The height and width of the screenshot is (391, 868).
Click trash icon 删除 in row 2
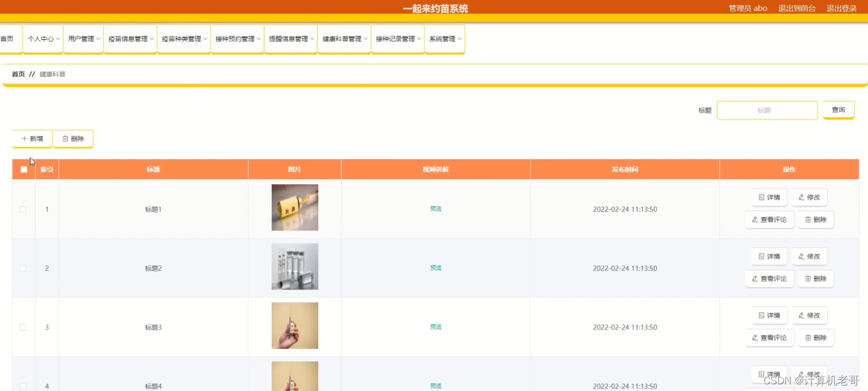(x=808, y=279)
